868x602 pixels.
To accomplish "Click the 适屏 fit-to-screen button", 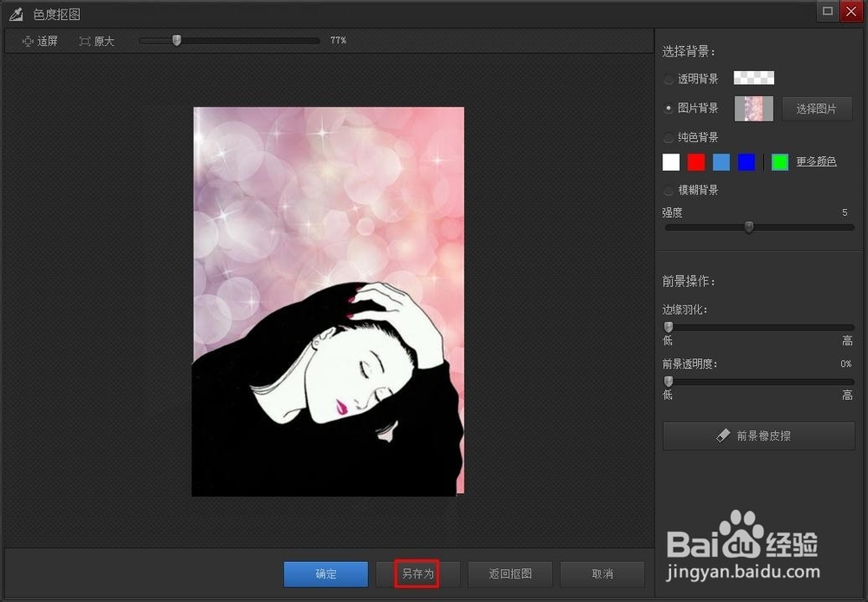I will [39, 41].
